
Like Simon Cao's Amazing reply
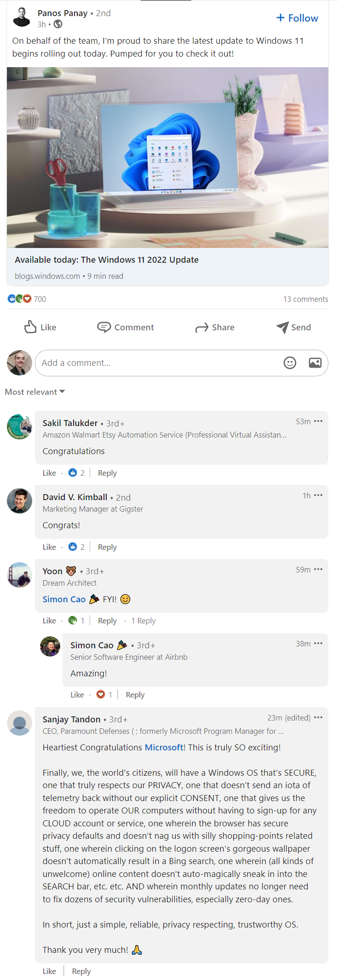click(77, 695)
